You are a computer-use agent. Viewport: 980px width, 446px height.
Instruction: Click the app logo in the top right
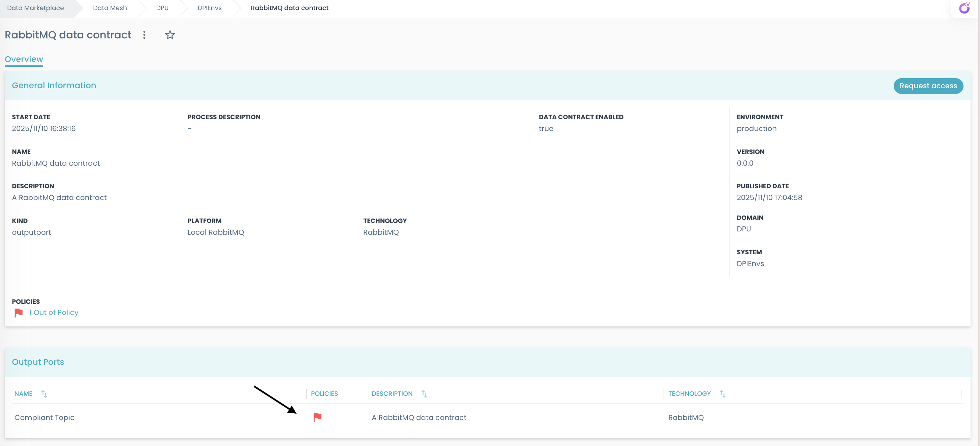pyautogui.click(x=964, y=8)
